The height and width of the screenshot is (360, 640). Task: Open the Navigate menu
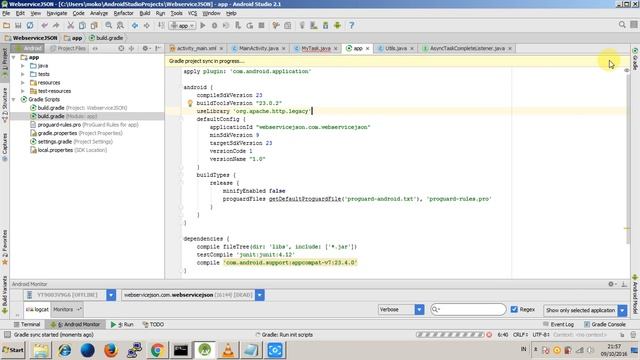[x=57, y=13]
